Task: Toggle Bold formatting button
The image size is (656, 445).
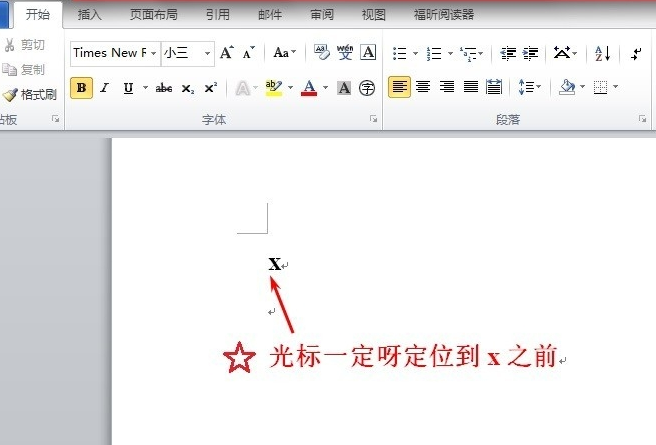Action: pyautogui.click(x=81, y=88)
